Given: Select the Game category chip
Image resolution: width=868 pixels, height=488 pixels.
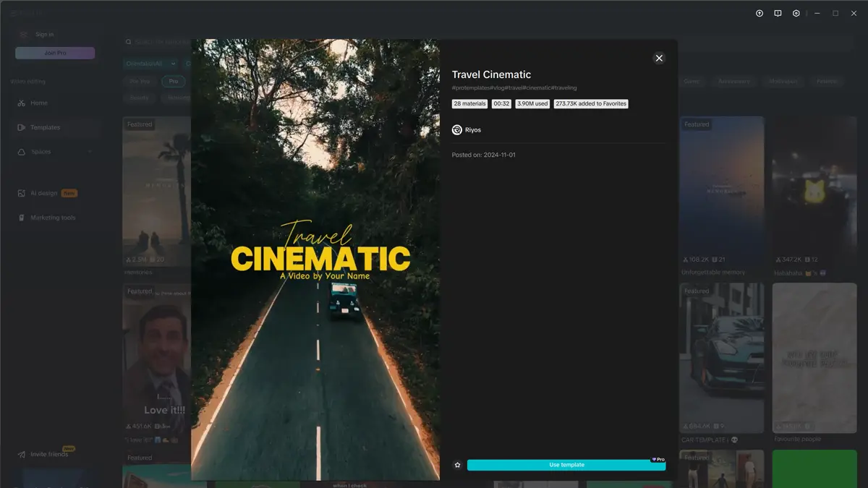Looking at the screenshot, I should 692,81.
